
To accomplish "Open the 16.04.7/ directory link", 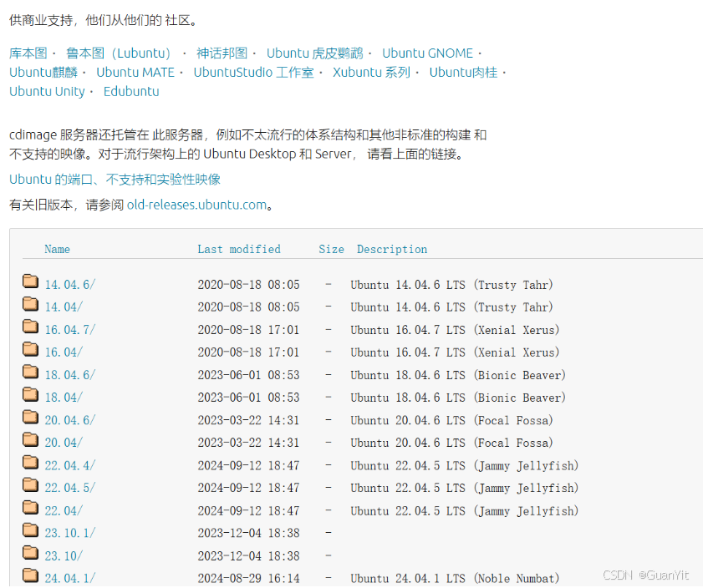I will [70, 330].
